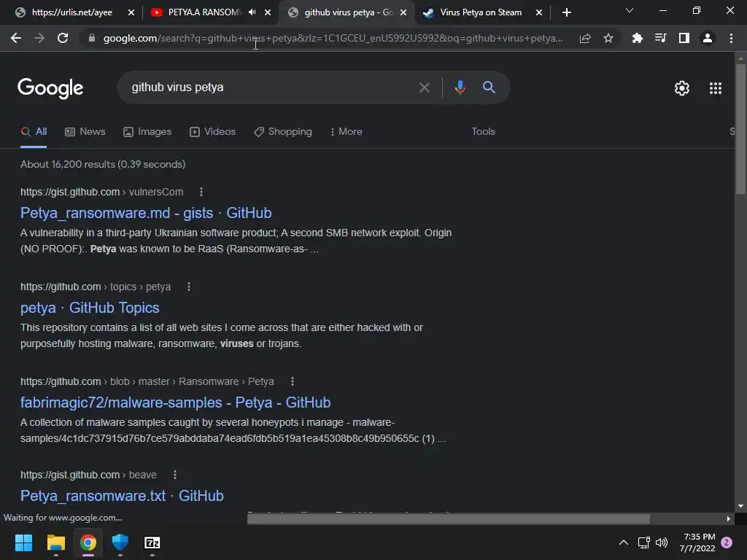Close the urlis.net/ayee tab
Screen dimensions: 747x560
131,13
